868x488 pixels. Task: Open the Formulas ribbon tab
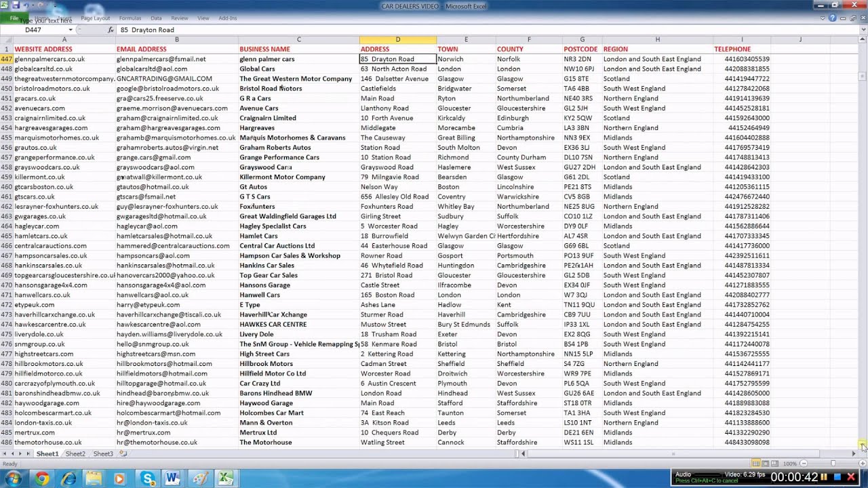(x=130, y=18)
